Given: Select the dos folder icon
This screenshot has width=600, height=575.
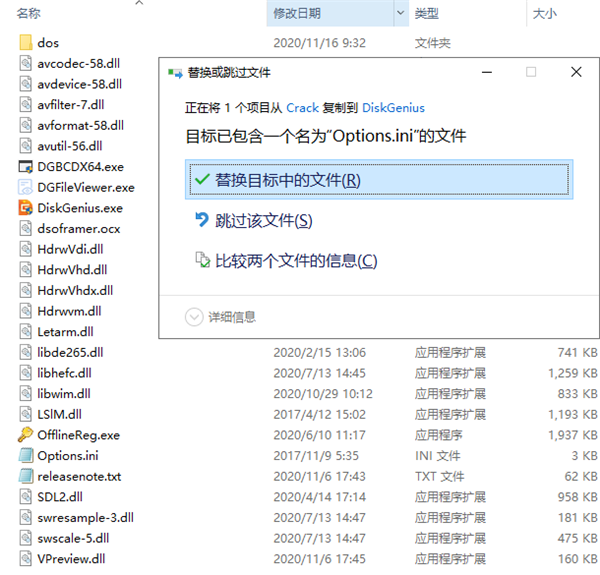Looking at the screenshot, I should (26, 42).
